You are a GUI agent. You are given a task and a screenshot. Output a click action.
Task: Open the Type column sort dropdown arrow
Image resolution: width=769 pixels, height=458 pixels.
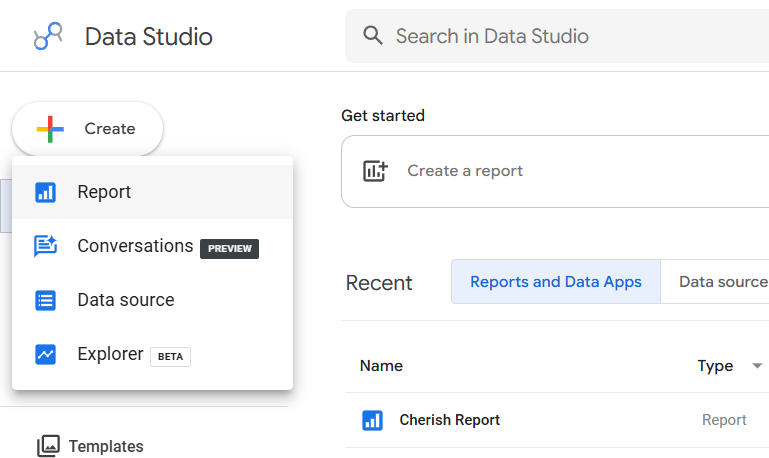tap(757, 366)
